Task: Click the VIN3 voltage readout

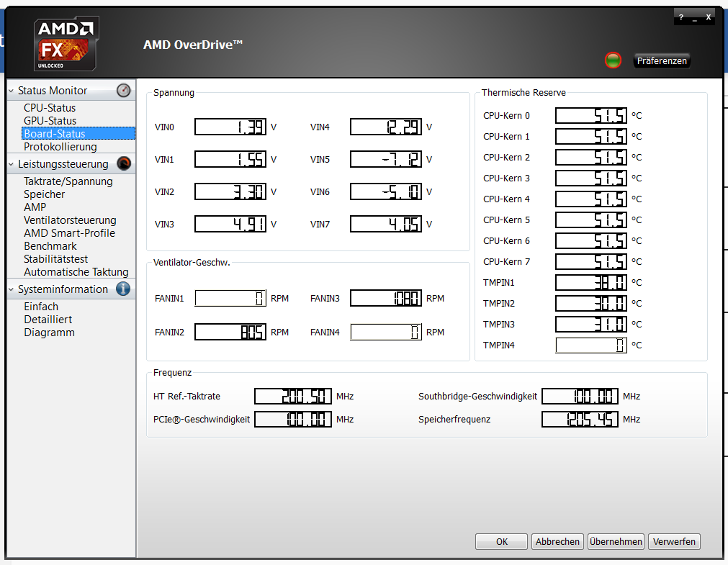Action: (x=230, y=225)
